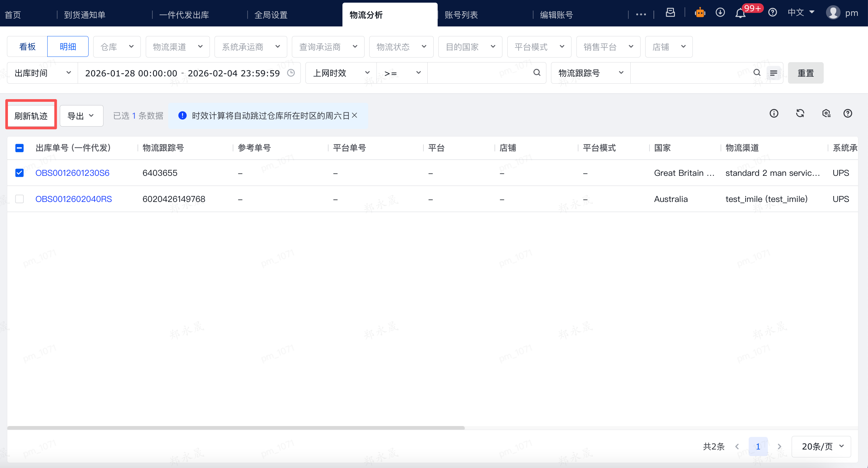The image size is (868, 468).
Task: Open outbound order link OBS0012602040RS
Action: (x=73, y=199)
